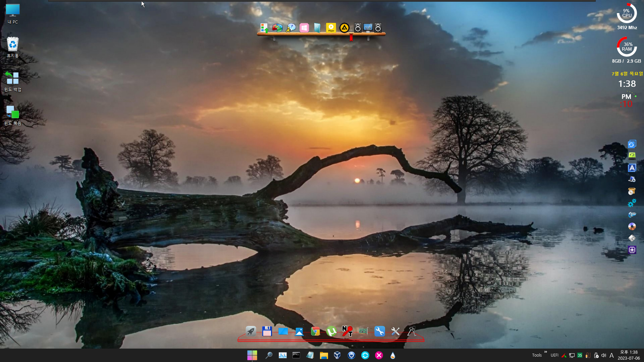This screenshot has width=644, height=362.
Task: Open the purple CPU chip sidebar icon
Action: point(632,250)
